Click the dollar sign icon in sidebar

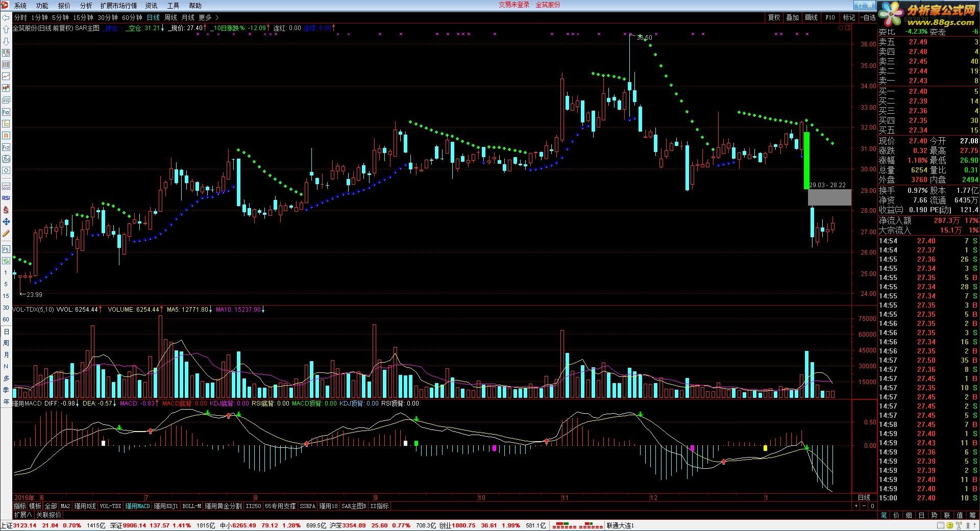coord(6,210)
